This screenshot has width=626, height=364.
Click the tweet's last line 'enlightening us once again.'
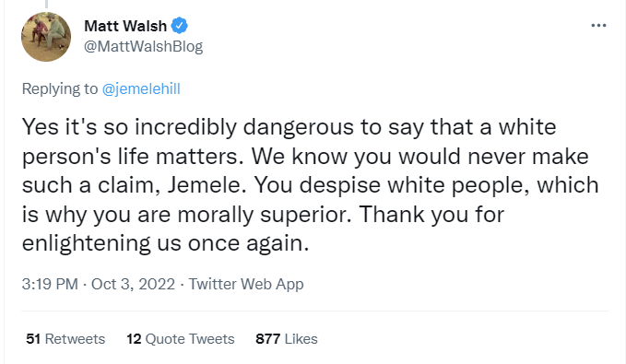[166, 243]
